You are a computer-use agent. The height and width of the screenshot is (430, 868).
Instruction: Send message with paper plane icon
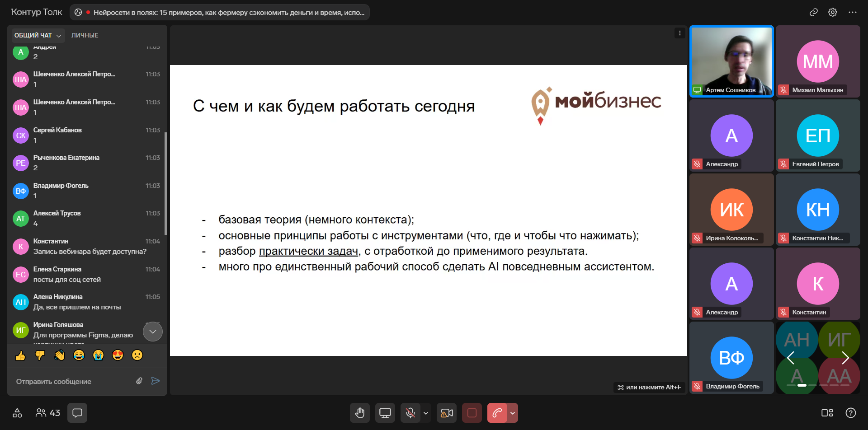[156, 381]
